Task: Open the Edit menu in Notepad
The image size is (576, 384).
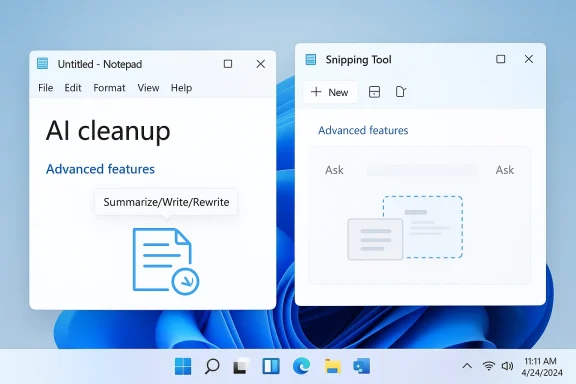Action: [73, 88]
